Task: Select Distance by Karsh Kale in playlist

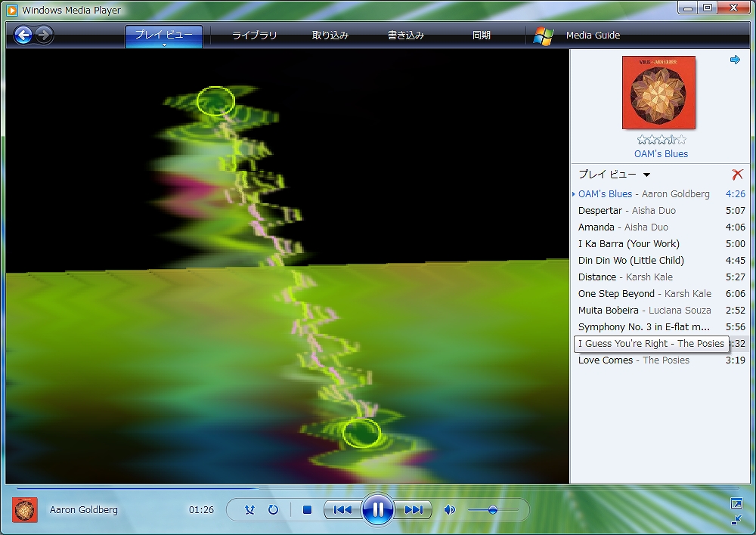Action: point(625,277)
